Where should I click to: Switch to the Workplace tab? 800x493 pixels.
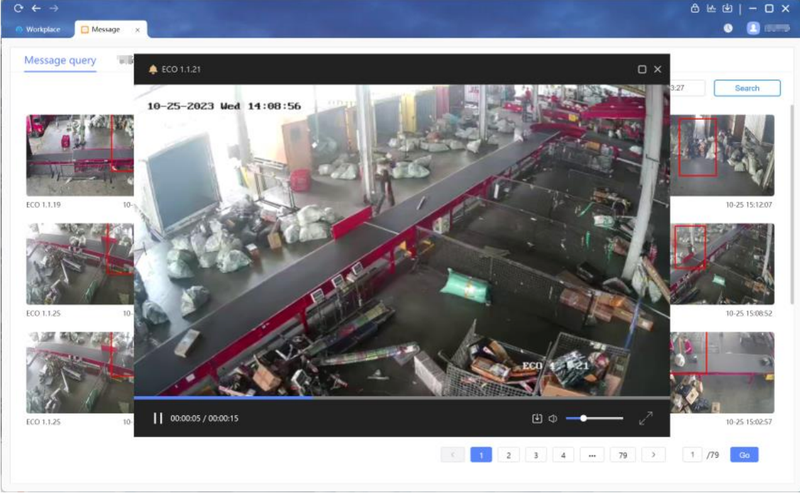[x=38, y=30]
